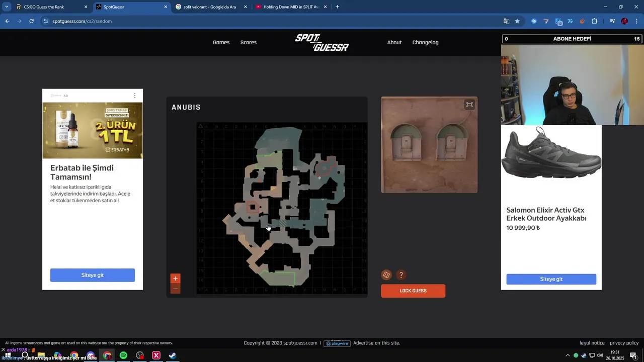The height and width of the screenshot is (362, 644).
Task: Open the media control playlist icon
Action: [612, 21]
